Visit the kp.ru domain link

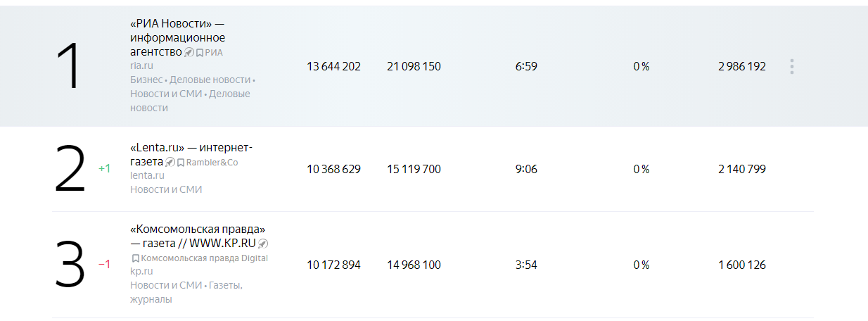[x=141, y=271]
